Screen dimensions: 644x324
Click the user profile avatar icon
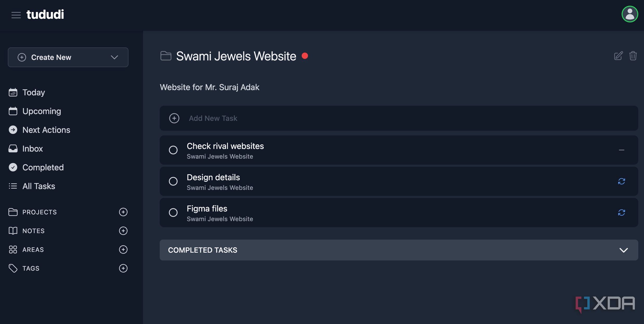630,14
